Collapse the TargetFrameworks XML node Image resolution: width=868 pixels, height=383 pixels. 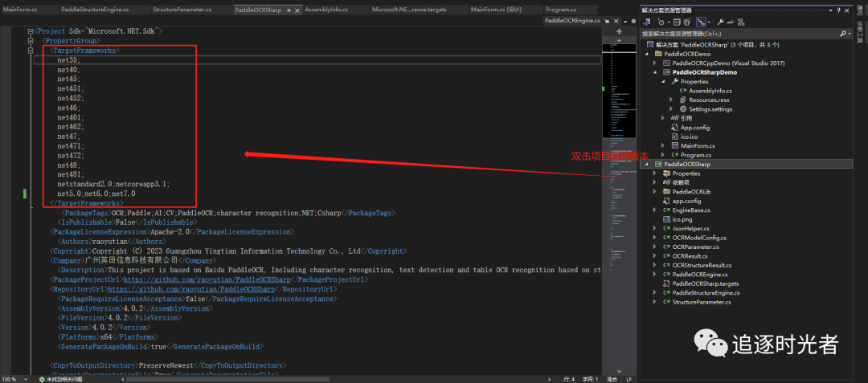(31, 51)
